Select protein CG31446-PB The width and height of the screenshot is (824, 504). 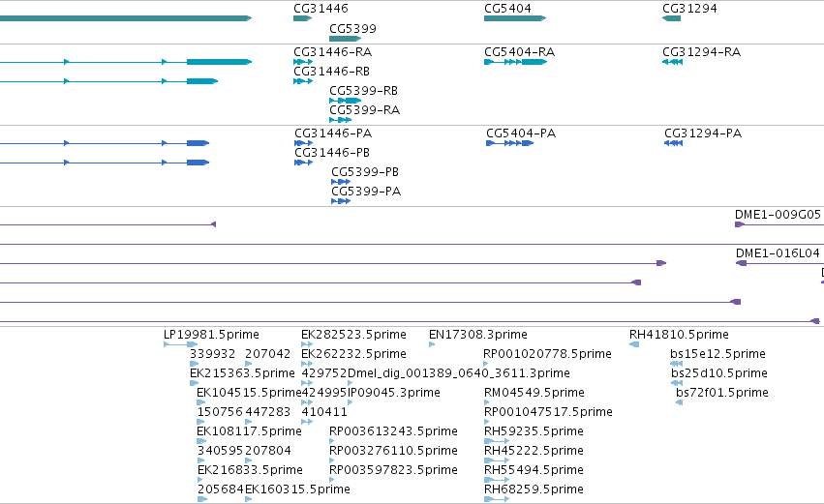(303, 163)
